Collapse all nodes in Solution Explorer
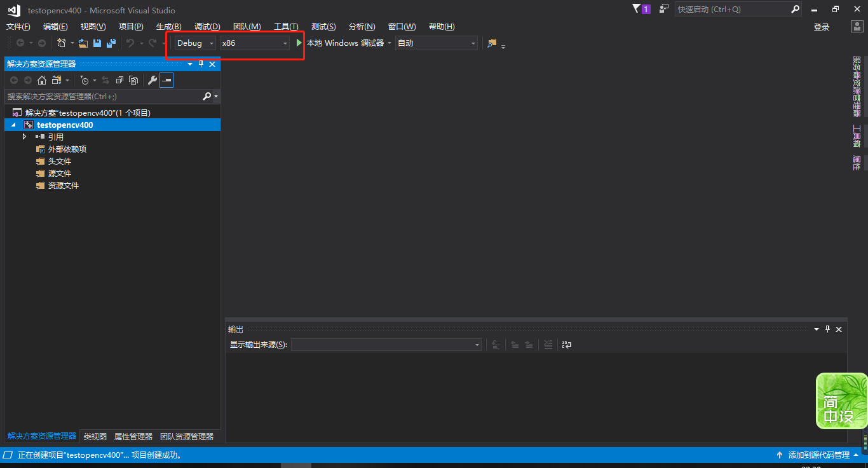The image size is (868, 468). (x=119, y=80)
